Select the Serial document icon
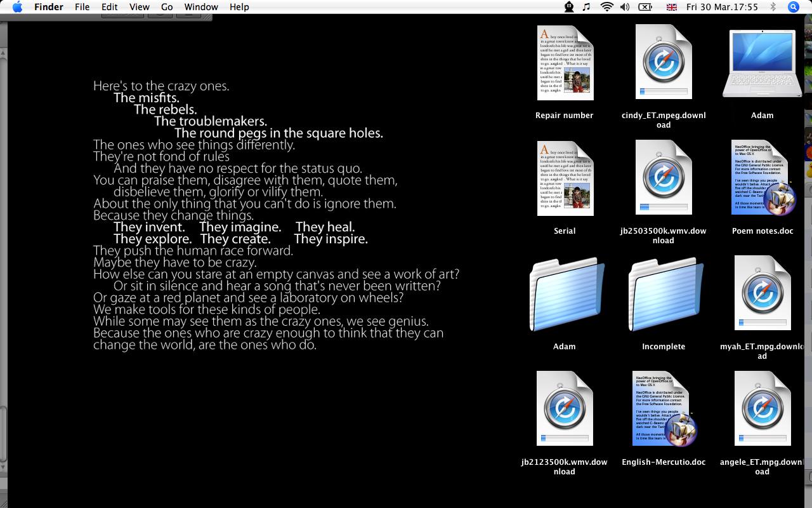This screenshot has height=508, width=812. pyautogui.click(x=565, y=178)
